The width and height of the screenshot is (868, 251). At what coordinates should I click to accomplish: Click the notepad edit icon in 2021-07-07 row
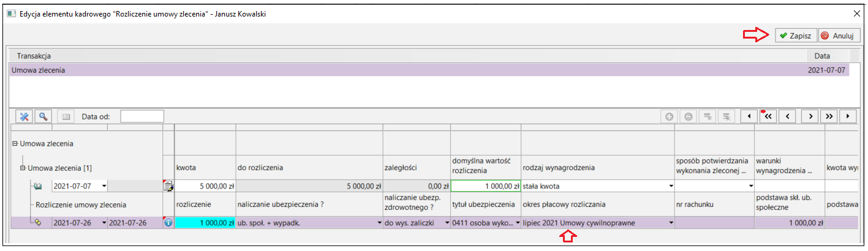tap(168, 186)
